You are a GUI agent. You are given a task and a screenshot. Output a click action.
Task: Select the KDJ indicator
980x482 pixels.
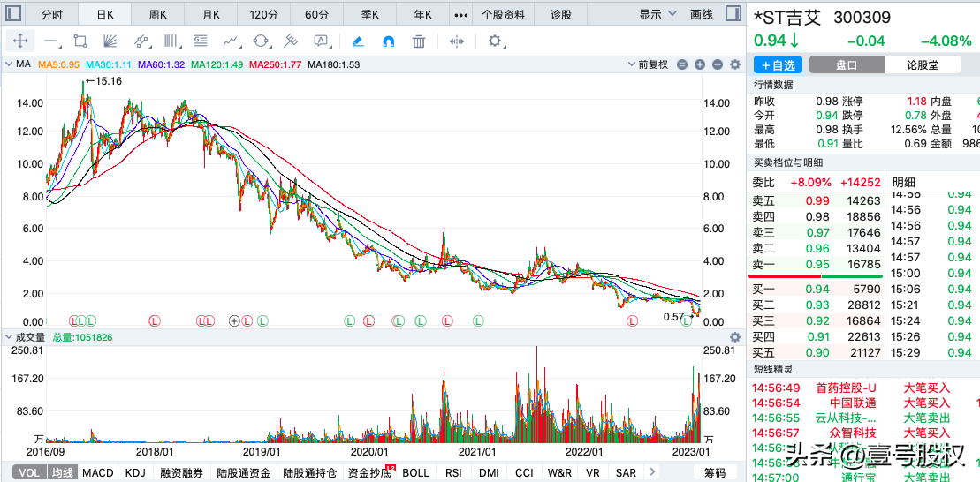pos(135,472)
